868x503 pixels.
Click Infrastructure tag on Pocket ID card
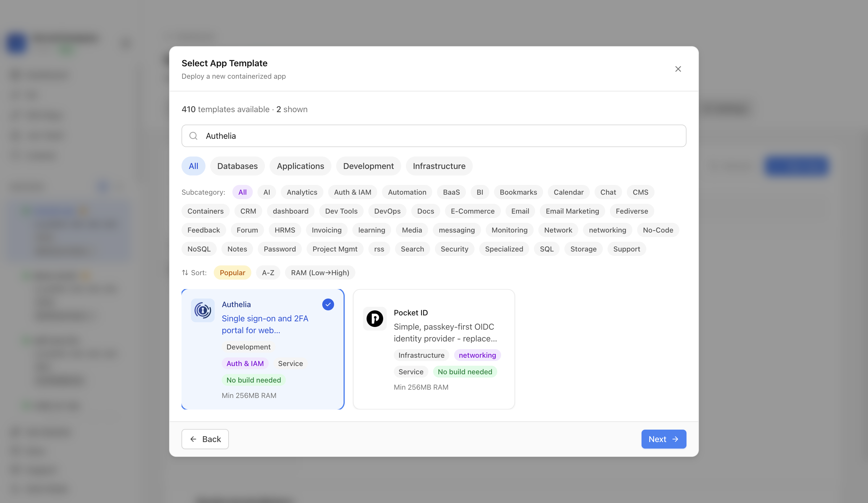pos(421,355)
